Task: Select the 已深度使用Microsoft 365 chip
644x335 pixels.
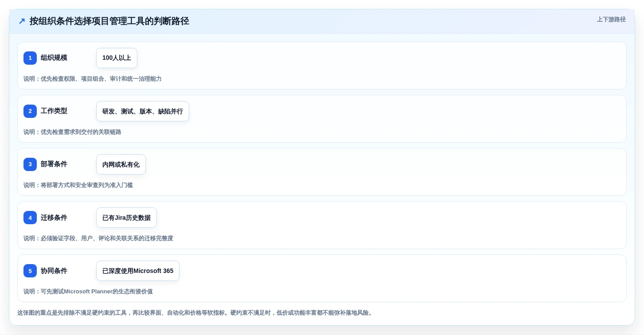Action: [x=138, y=271]
